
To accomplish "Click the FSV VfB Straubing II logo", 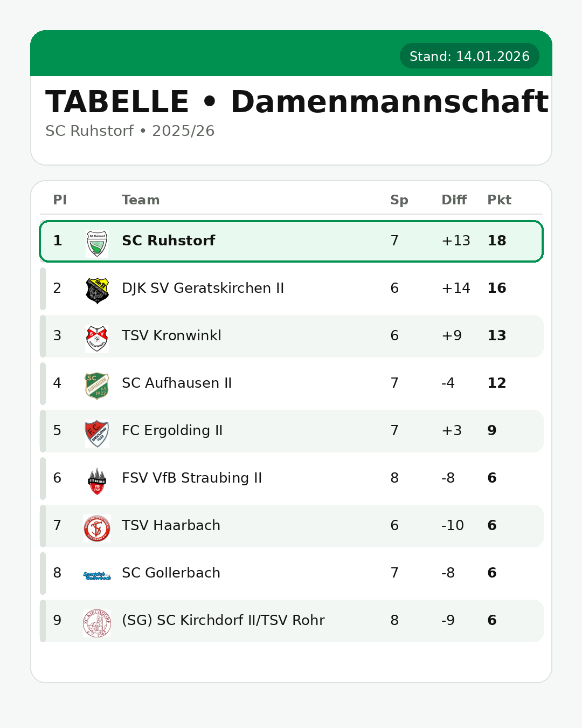I will pos(97,480).
